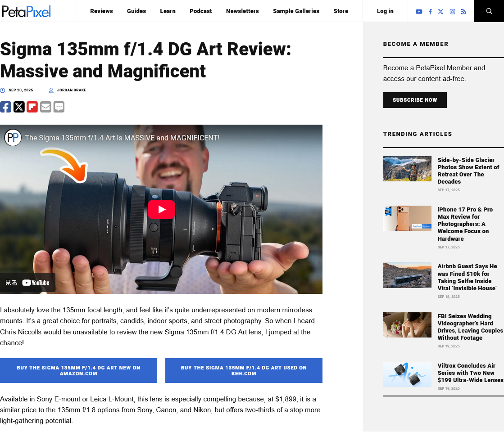Open PetaPixel's YouTube channel icon

pos(419,12)
